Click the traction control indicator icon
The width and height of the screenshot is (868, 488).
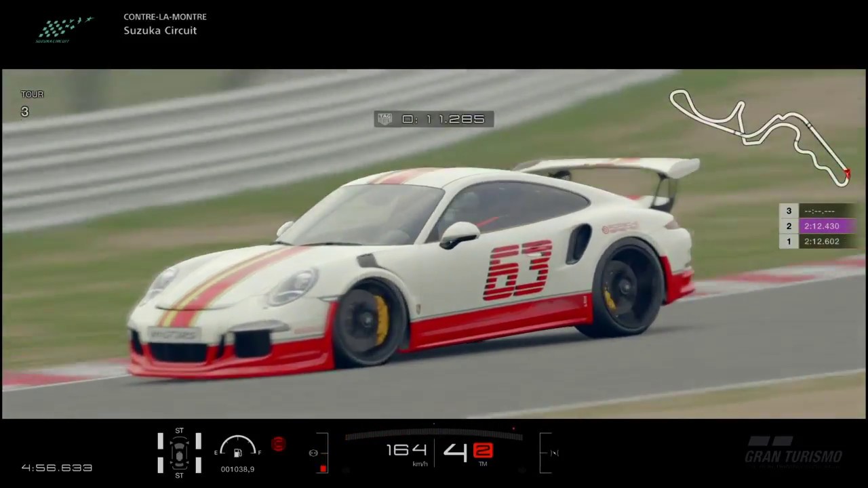click(x=554, y=453)
